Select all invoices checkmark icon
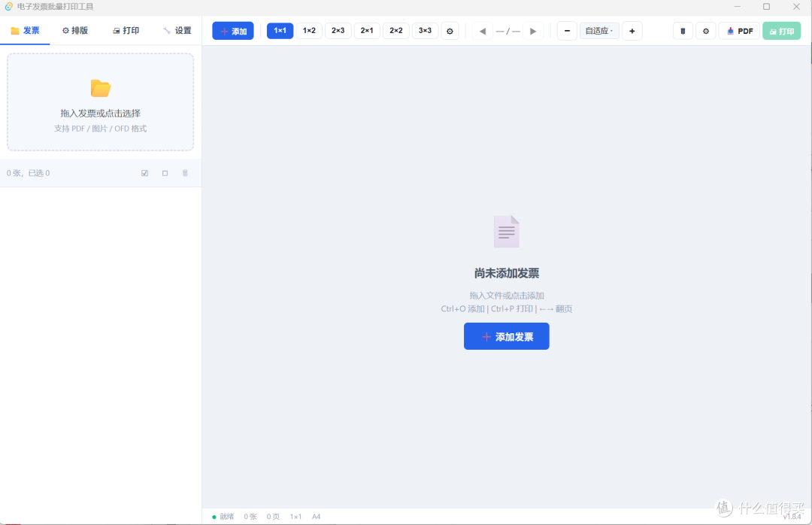812x525 pixels. tap(145, 173)
